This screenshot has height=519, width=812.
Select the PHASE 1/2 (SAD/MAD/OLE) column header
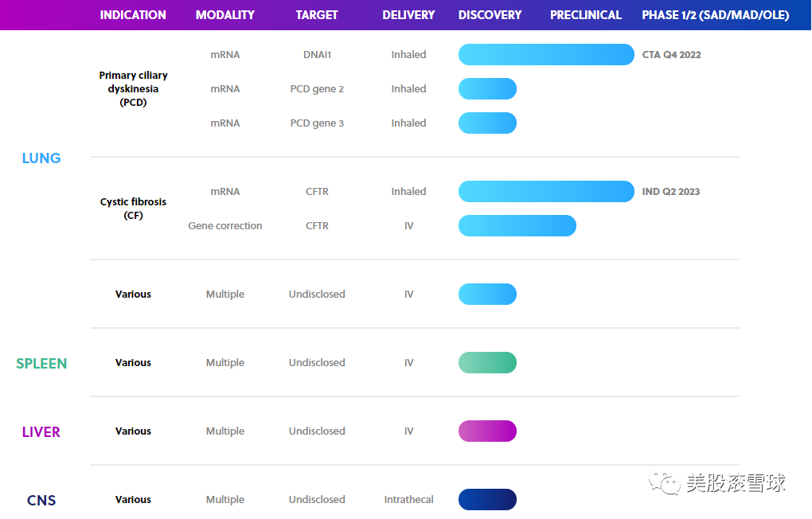(715, 15)
